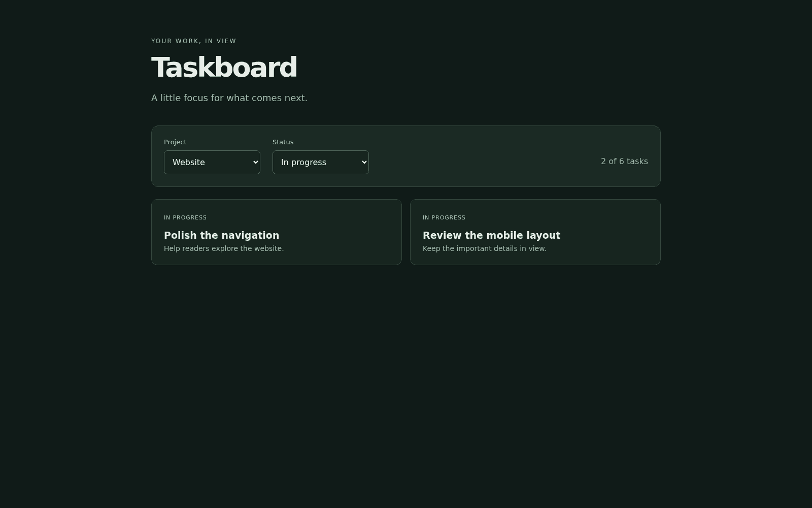Click the 2 of 6 tasks counter
Viewport: 812px width, 508px height.
(x=624, y=161)
